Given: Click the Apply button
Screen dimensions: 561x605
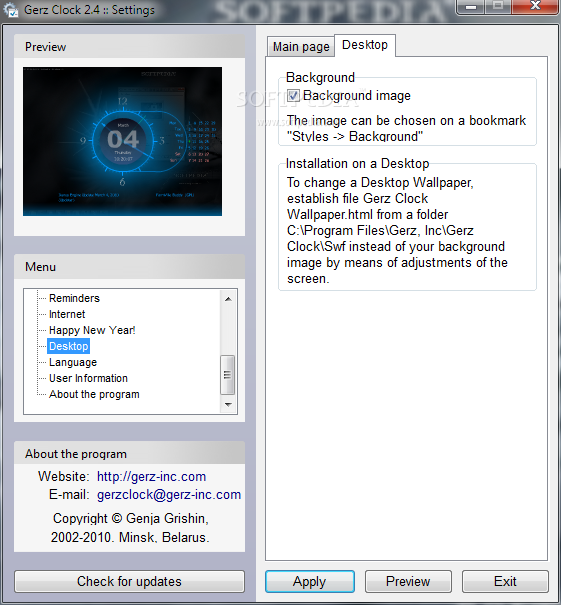Looking at the screenshot, I should point(309,581).
